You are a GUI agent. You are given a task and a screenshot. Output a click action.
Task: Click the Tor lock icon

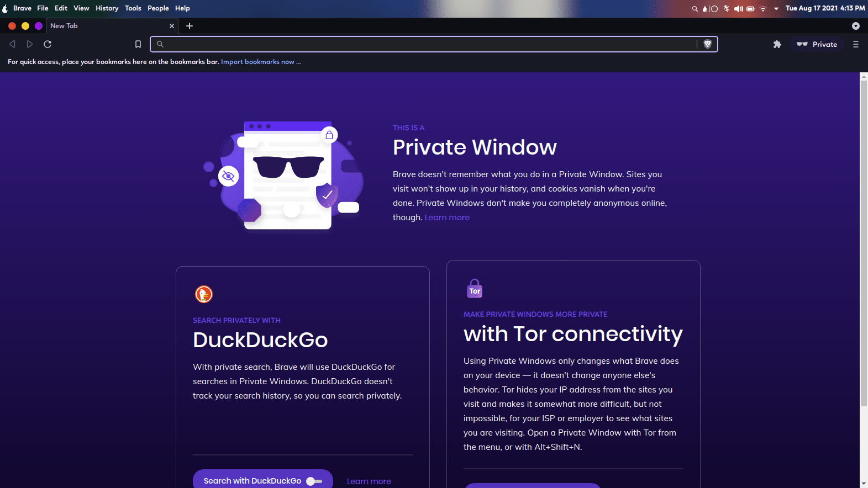[x=475, y=289]
